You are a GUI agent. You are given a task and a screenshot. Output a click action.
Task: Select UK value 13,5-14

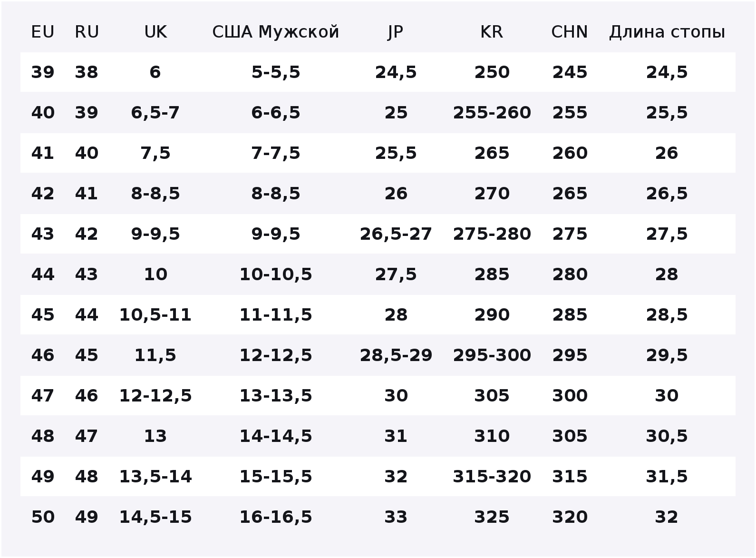coord(155,477)
